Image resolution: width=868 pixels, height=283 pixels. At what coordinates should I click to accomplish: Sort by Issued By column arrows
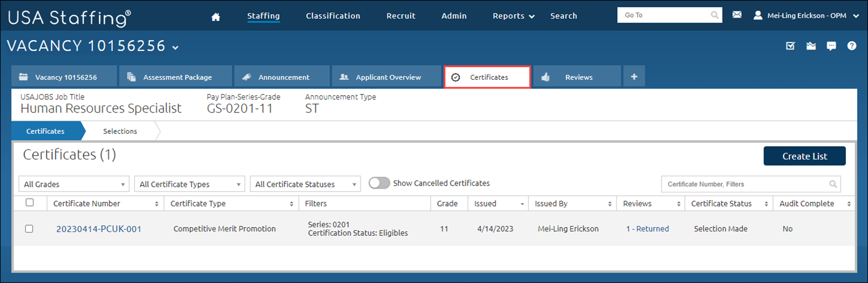tap(609, 204)
